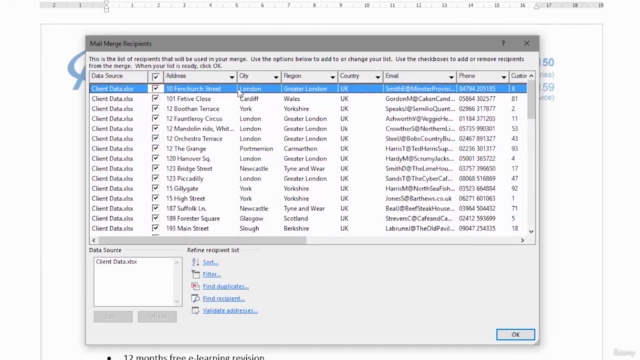Screen dimensions: 640x360
Task: Select the Portmerrion city cell
Action: click(256, 149)
